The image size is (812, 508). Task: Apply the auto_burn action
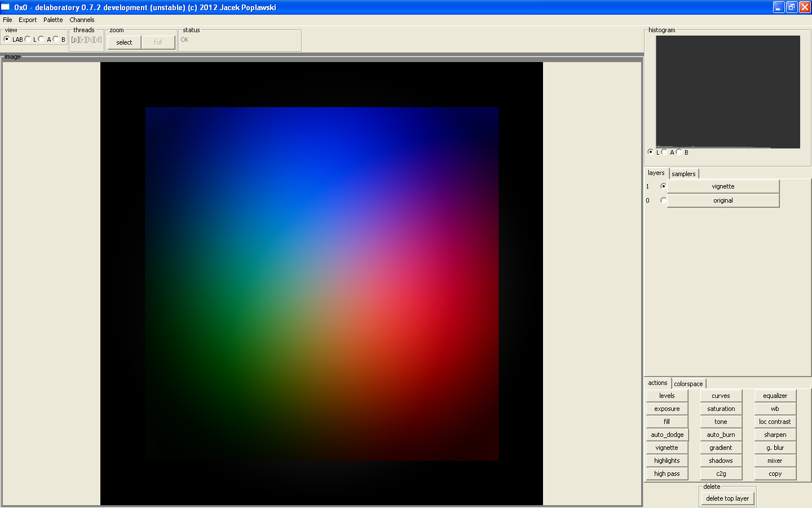tap(721, 435)
